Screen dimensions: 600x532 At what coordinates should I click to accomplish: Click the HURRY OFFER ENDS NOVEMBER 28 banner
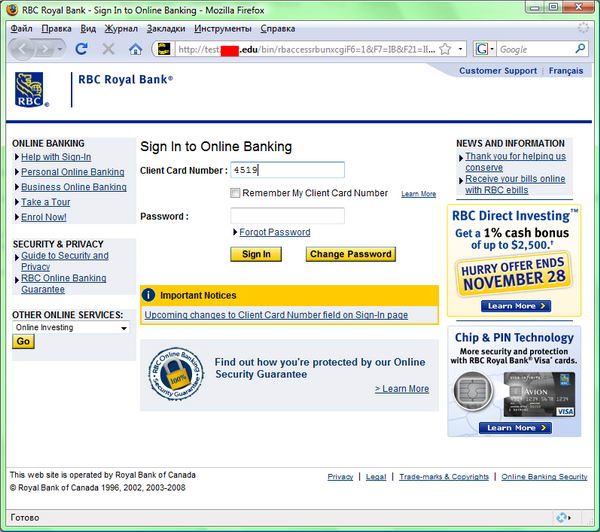click(x=514, y=275)
